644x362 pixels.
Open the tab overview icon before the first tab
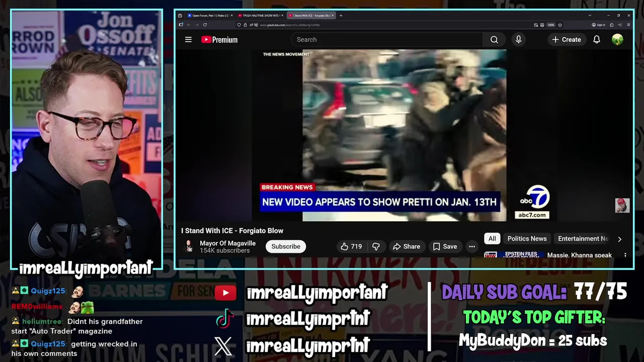tap(180, 16)
